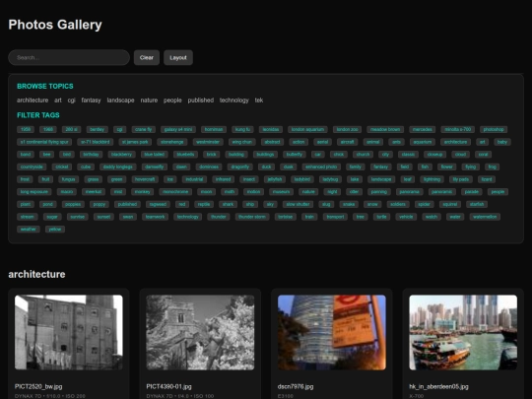Apply the panorama filter tag

point(410,192)
